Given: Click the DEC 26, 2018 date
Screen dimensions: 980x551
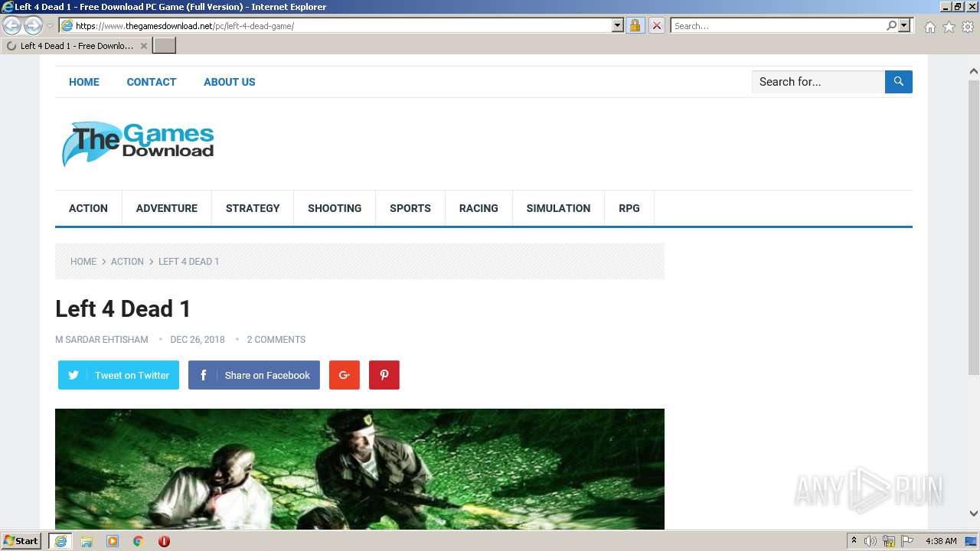Looking at the screenshot, I should [x=198, y=340].
